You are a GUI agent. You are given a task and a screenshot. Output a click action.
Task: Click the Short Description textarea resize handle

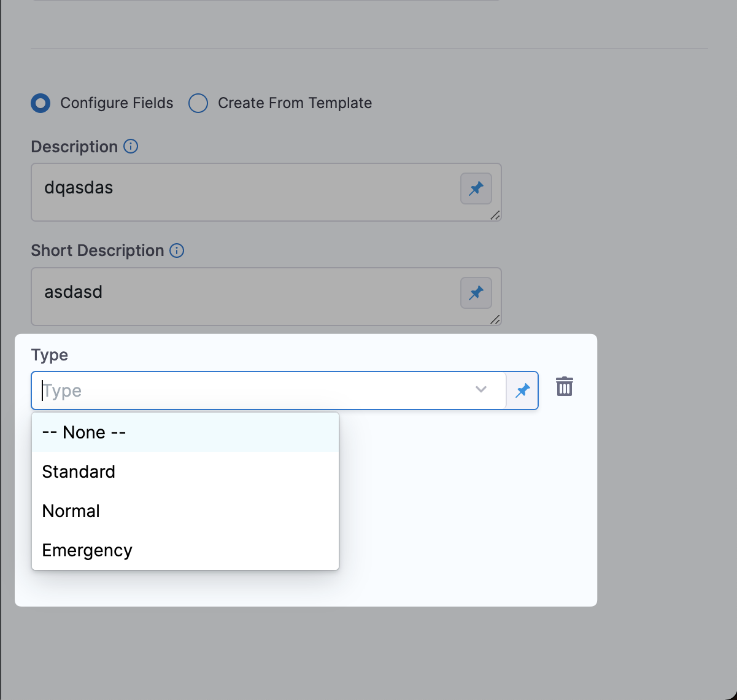[495, 319]
